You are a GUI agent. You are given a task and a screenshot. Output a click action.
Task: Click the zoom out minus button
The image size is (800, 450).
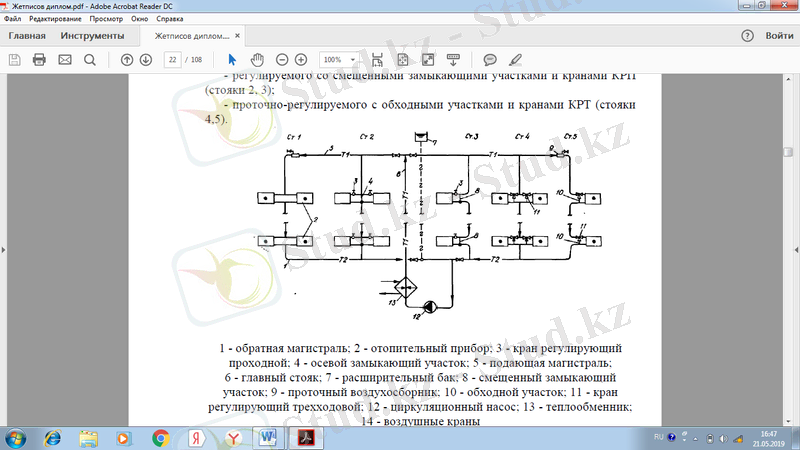click(x=281, y=60)
